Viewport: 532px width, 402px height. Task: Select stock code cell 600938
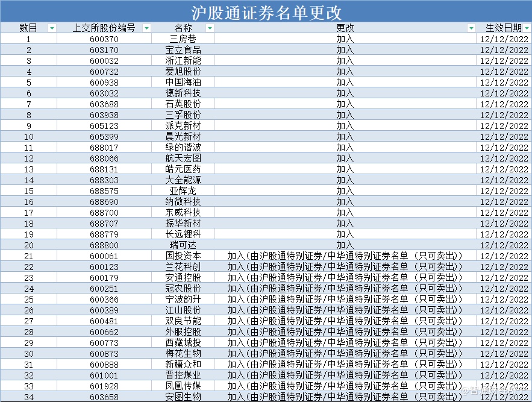[x=104, y=82]
